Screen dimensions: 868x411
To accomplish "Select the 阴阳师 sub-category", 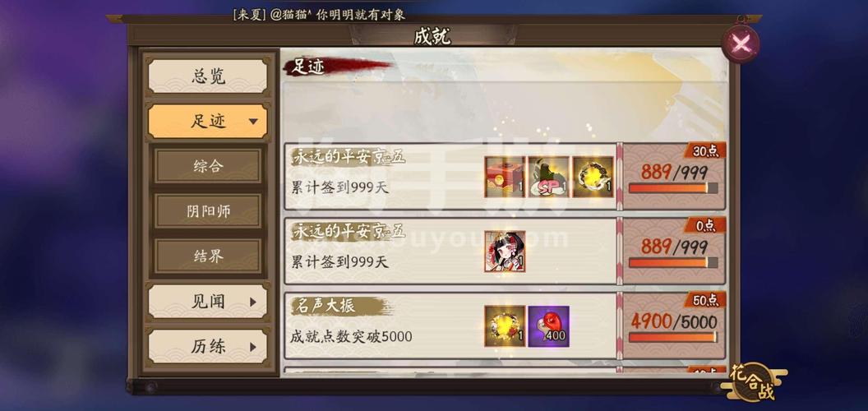I will 208,211.
